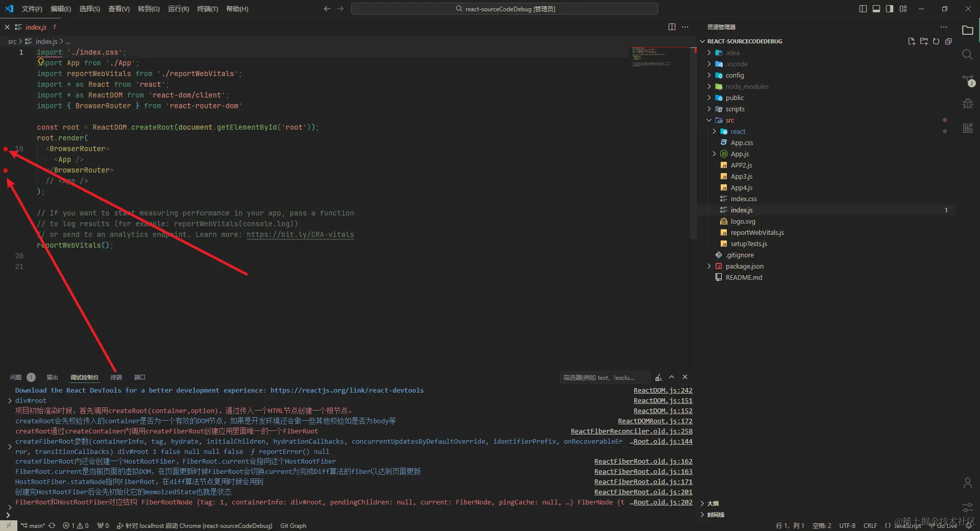Image resolution: width=980 pixels, height=531 pixels.
Task: Create a new file in explorer
Action: point(912,41)
